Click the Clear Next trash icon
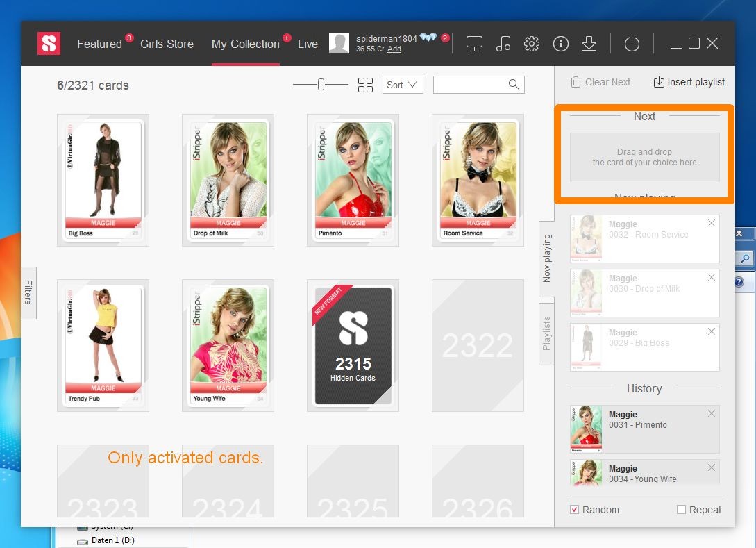The width and height of the screenshot is (756, 548). pos(576,82)
